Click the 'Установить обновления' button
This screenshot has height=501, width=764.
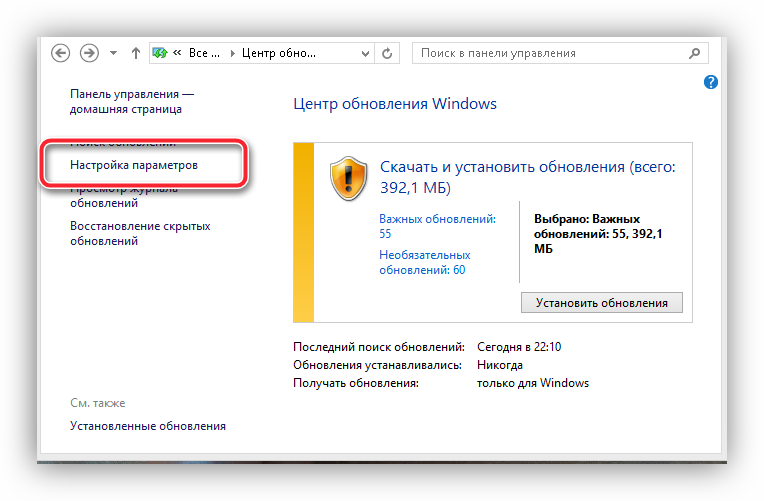pos(602,303)
